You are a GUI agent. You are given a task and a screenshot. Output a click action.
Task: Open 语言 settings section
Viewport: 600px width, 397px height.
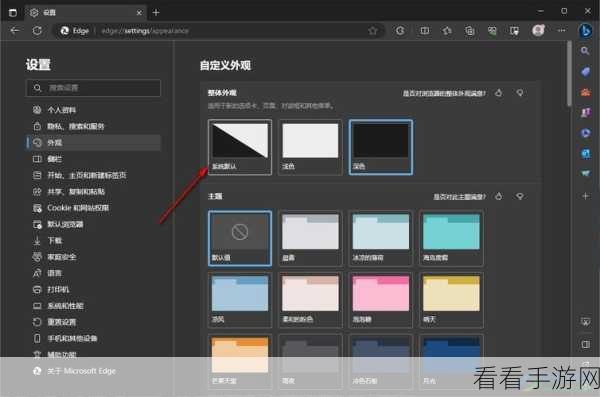coord(93,273)
